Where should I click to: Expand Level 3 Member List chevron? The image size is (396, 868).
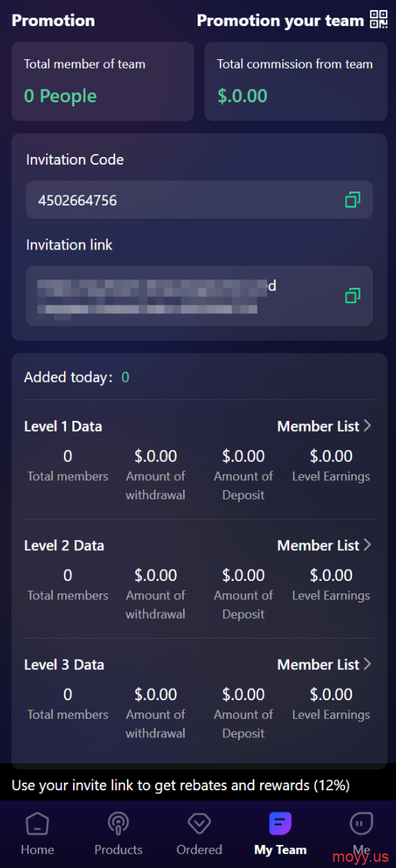(x=367, y=664)
